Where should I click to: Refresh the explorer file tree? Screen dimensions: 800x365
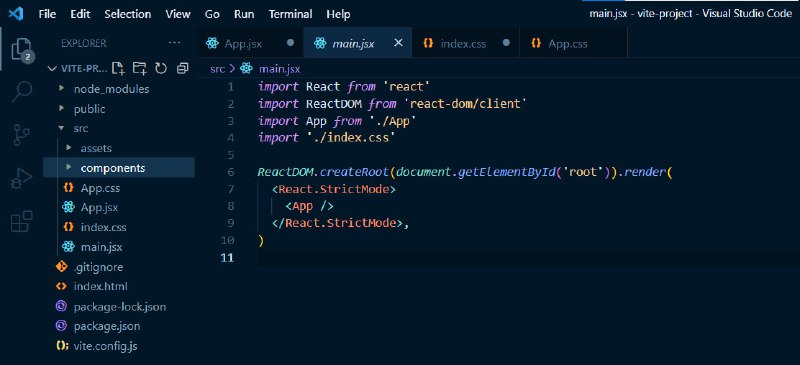click(x=161, y=68)
